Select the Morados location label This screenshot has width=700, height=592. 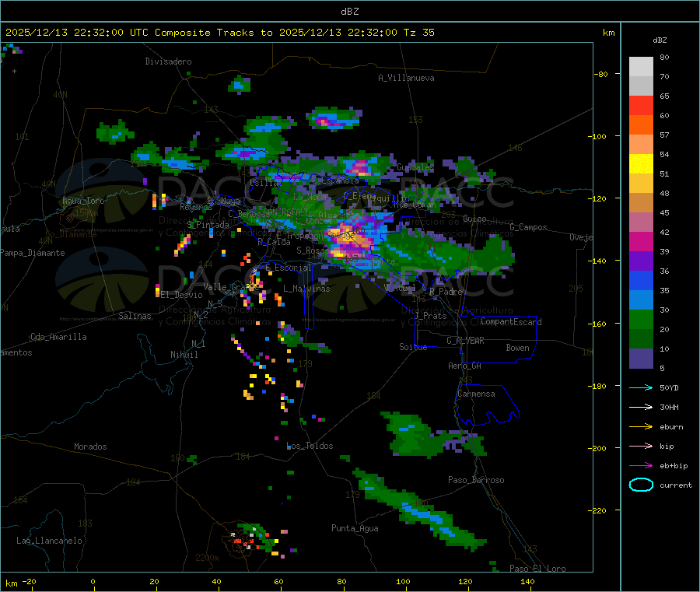pos(90,447)
